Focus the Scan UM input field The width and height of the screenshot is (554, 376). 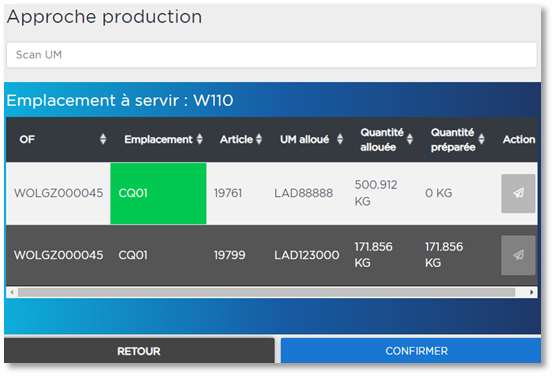pyautogui.click(x=271, y=55)
